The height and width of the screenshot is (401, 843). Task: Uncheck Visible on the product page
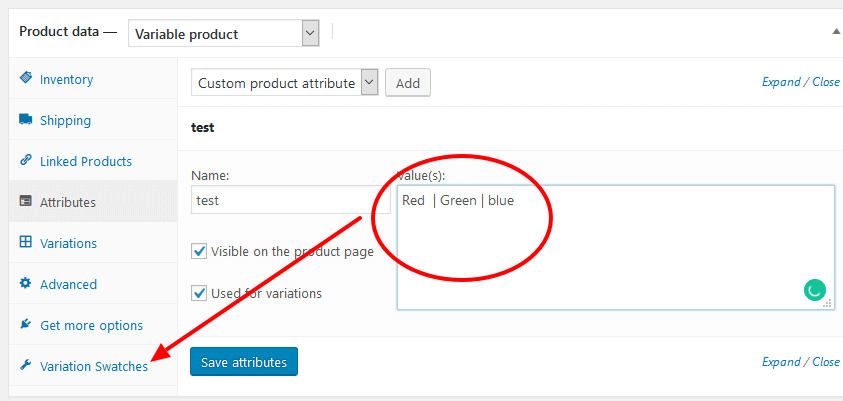point(199,252)
